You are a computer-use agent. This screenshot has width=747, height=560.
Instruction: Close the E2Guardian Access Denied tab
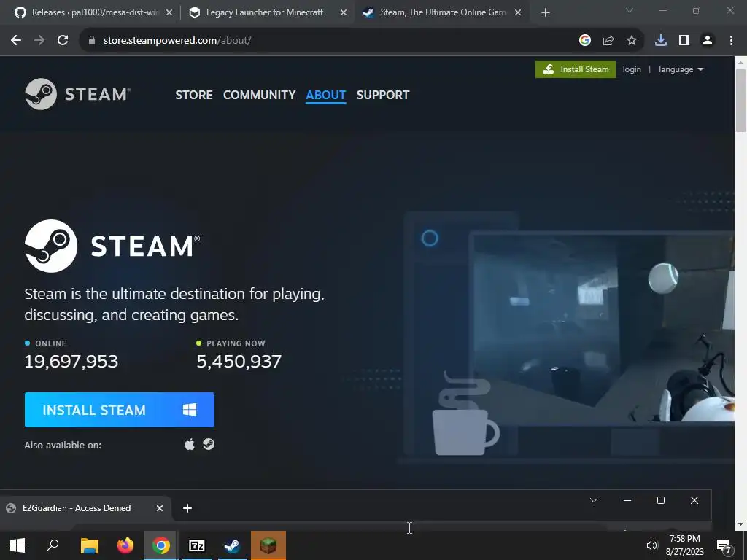(160, 508)
